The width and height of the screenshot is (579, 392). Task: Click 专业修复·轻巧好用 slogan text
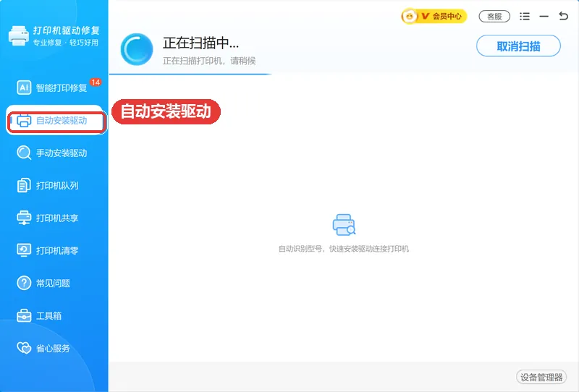(66, 43)
